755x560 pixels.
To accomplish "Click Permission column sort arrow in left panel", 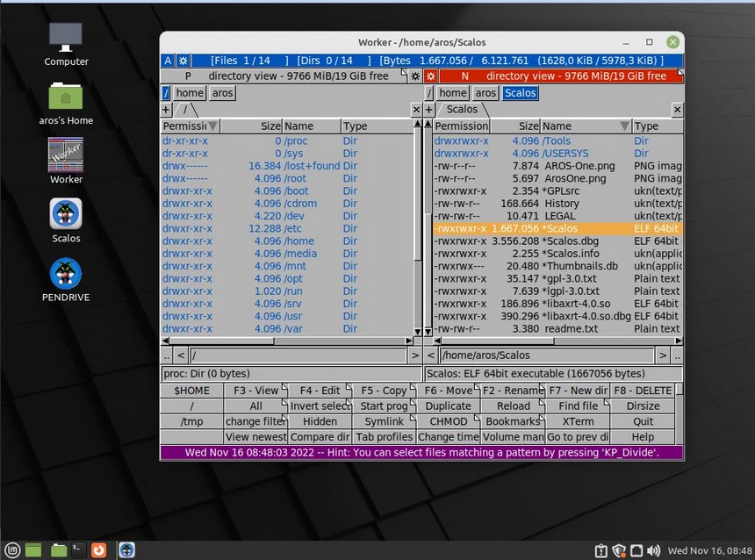I will (x=212, y=126).
